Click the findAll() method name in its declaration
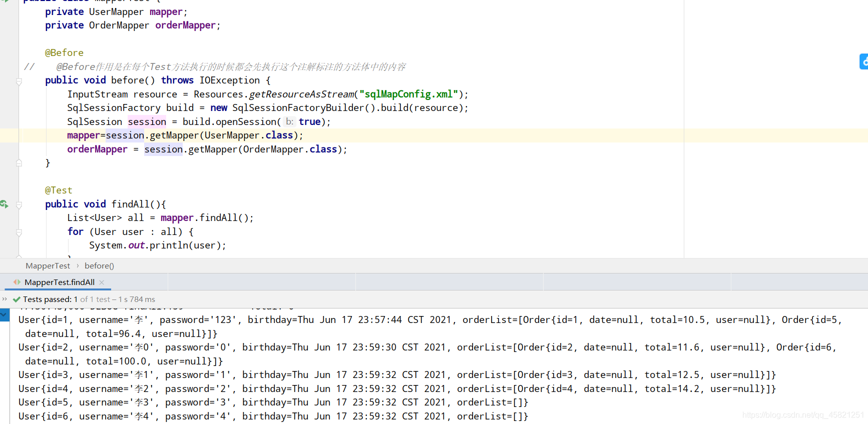 pos(130,204)
